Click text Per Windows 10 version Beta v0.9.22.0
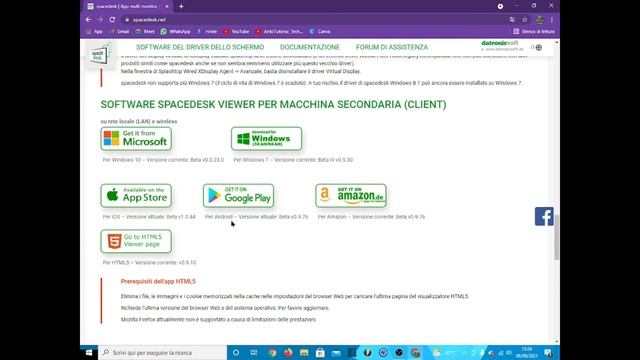Screen dimensions: 640x360 pos(163,160)
